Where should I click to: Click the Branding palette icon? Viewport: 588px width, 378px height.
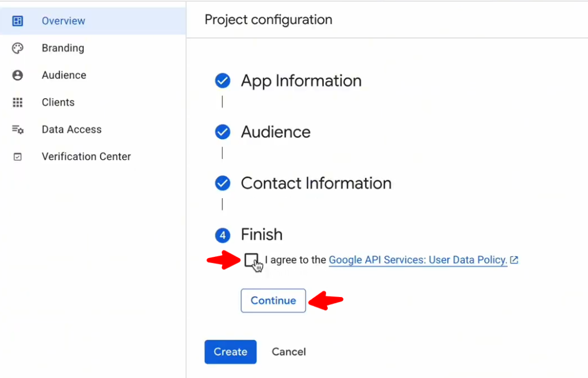[18, 48]
